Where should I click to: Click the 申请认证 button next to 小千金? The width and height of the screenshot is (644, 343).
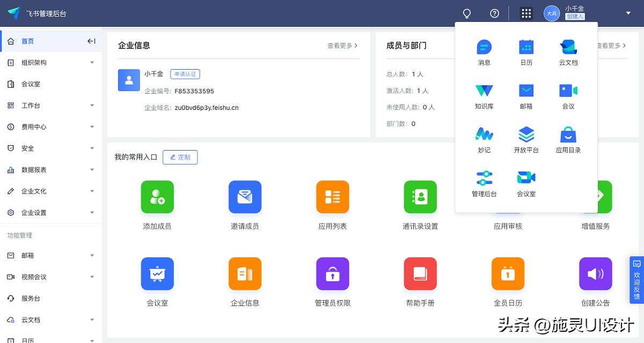coord(185,74)
